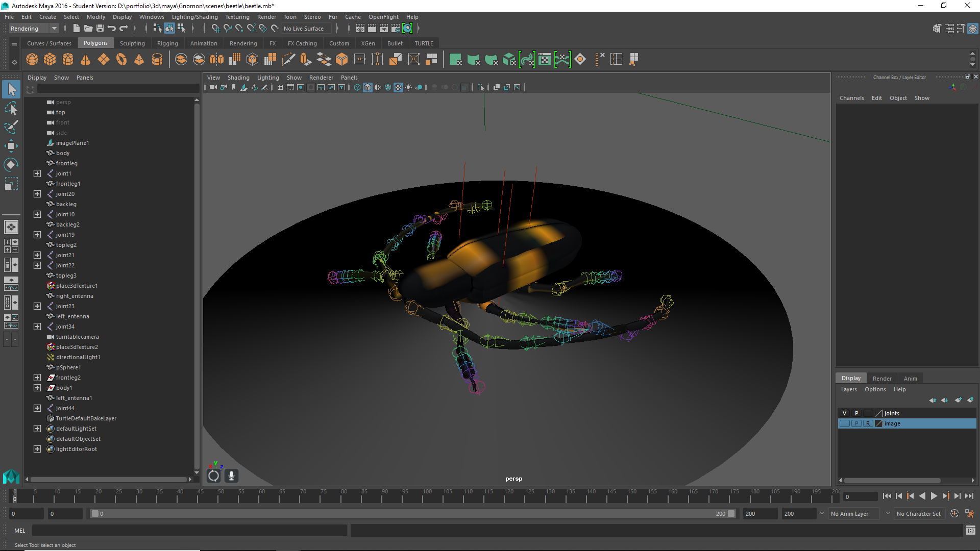980x551 pixels.
Task: Open the Lighting/Shading menu
Action: click(x=194, y=17)
